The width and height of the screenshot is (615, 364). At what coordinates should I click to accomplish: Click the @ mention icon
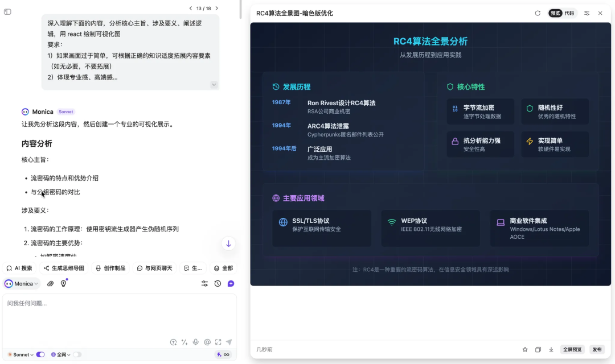[207, 342]
